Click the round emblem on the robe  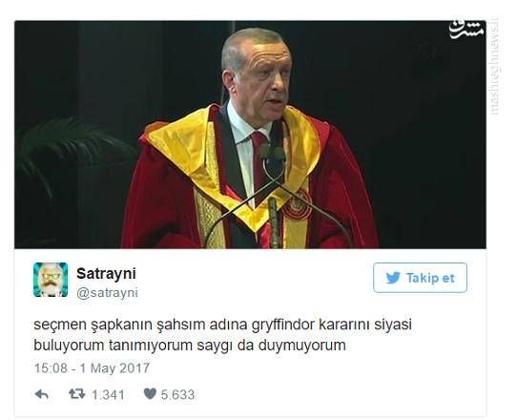297,204
